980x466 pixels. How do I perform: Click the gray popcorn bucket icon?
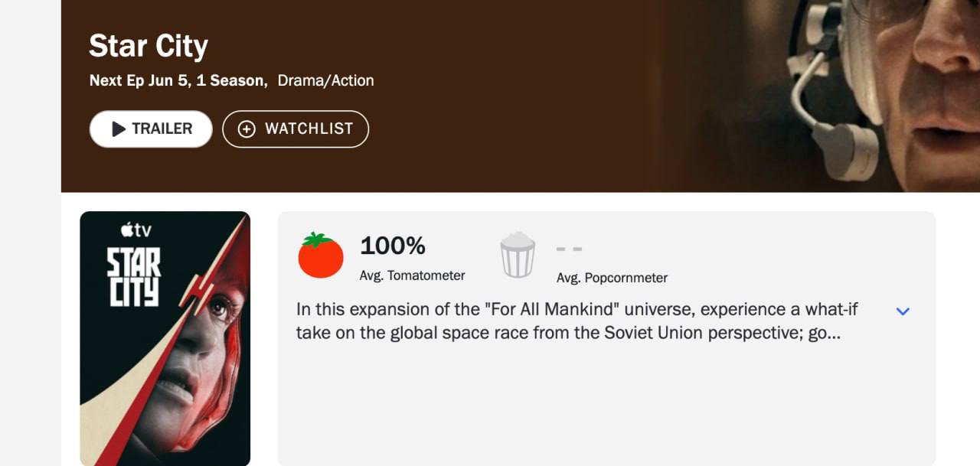[518, 255]
